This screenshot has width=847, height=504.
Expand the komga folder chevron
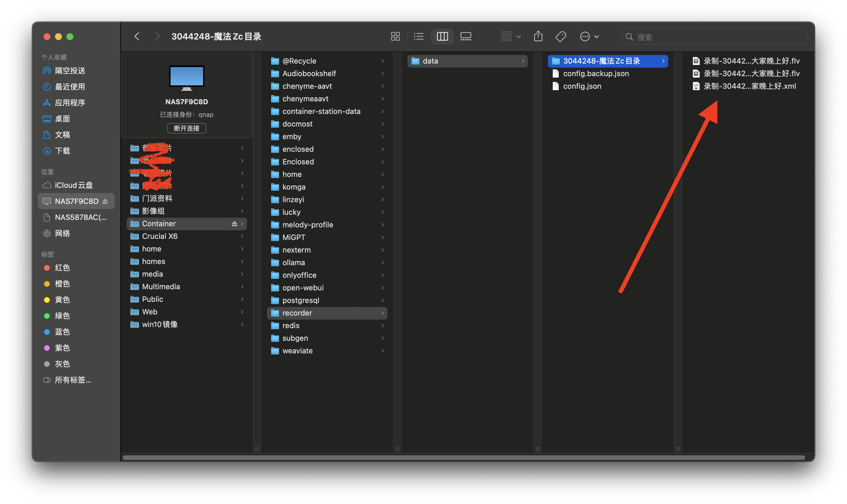(383, 187)
